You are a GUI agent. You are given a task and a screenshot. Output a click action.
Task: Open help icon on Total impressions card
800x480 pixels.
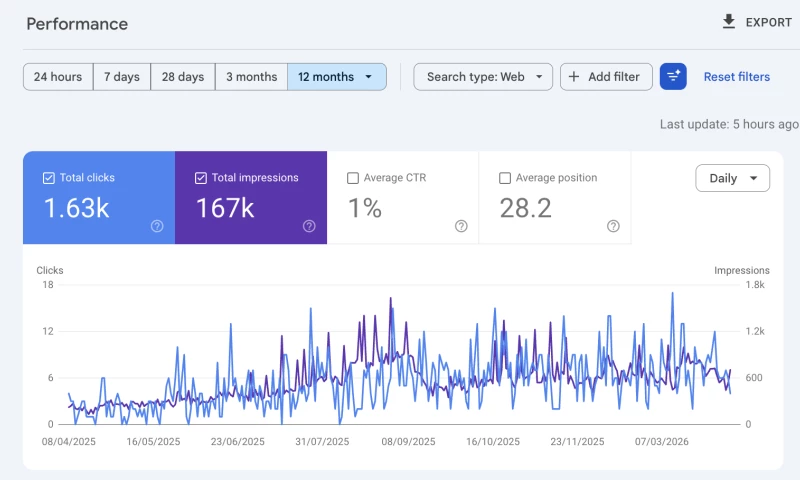(x=309, y=226)
